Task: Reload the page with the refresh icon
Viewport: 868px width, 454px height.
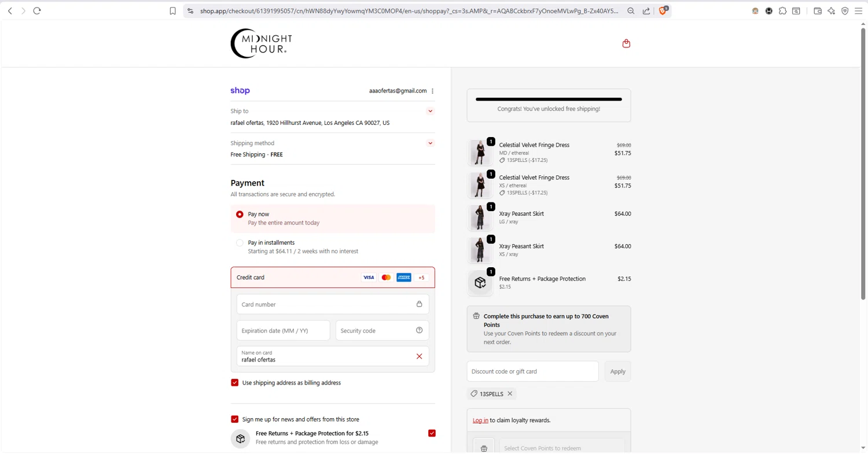Action: point(37,10)
